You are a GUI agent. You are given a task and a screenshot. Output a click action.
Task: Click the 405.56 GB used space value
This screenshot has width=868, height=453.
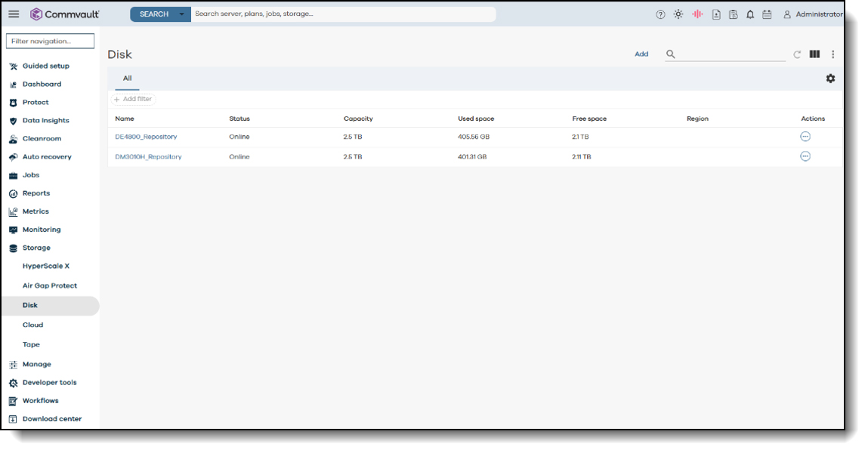tap(474, 137)
